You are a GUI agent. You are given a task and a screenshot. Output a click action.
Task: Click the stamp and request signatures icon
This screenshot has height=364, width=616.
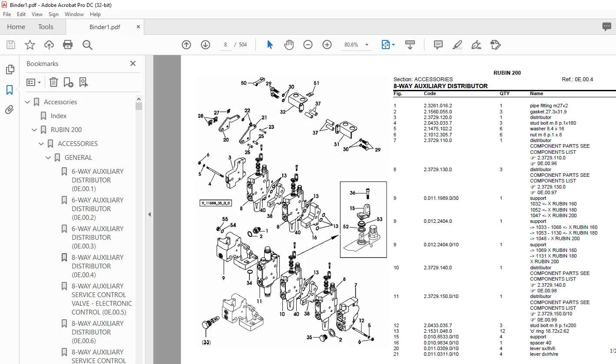pos(495,45)
